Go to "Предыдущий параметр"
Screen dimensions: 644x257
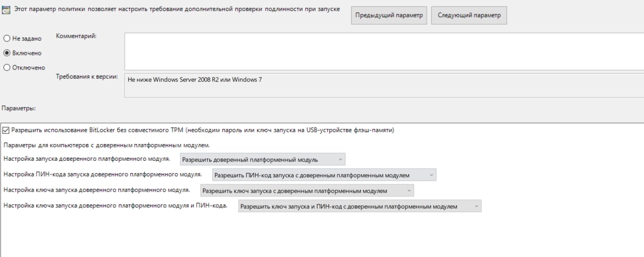(389, 15)
